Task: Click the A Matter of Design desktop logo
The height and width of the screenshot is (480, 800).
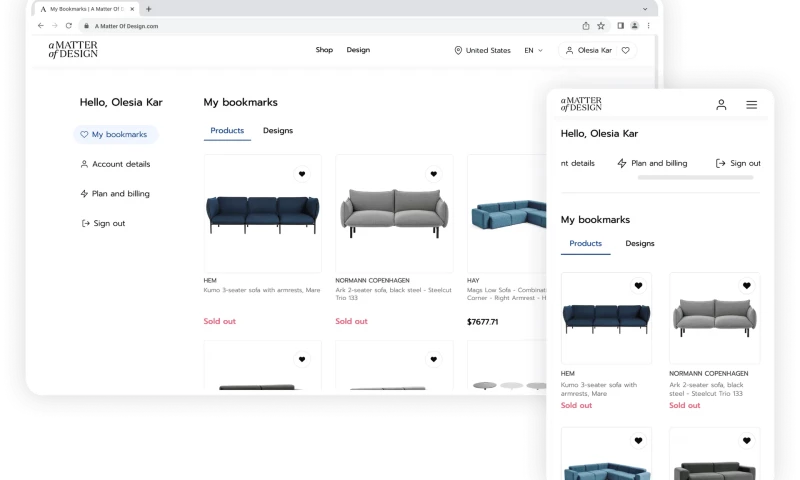Action: [x=73, y=49]
